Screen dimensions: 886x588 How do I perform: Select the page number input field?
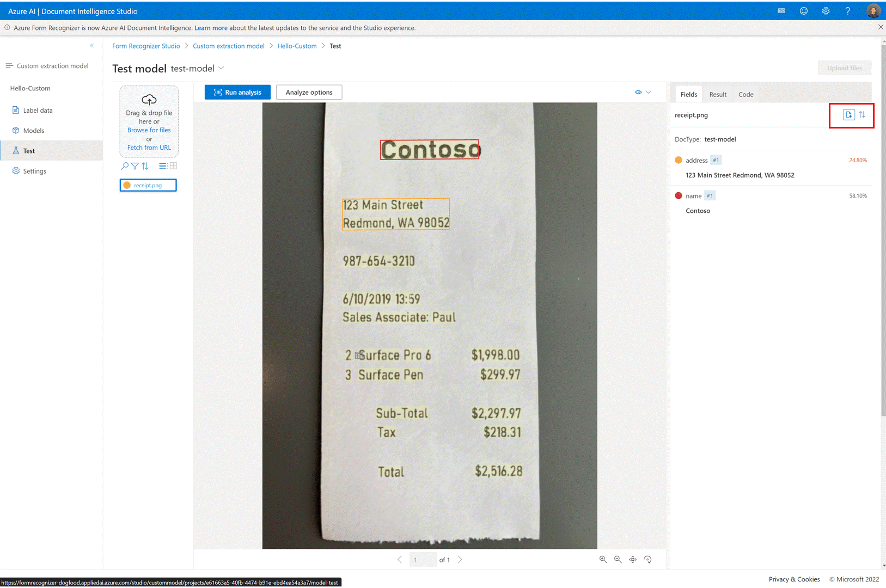coord(423,559)
